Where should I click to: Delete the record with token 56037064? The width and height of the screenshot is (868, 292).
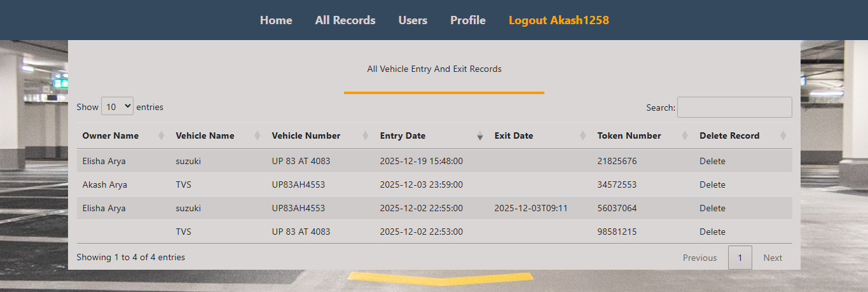click(712, 208)
